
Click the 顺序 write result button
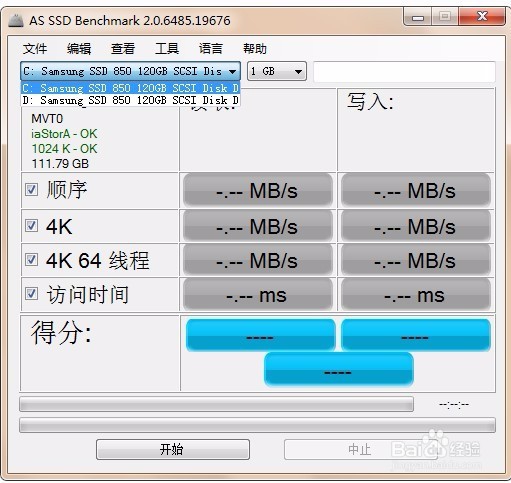tap(416, 190)
